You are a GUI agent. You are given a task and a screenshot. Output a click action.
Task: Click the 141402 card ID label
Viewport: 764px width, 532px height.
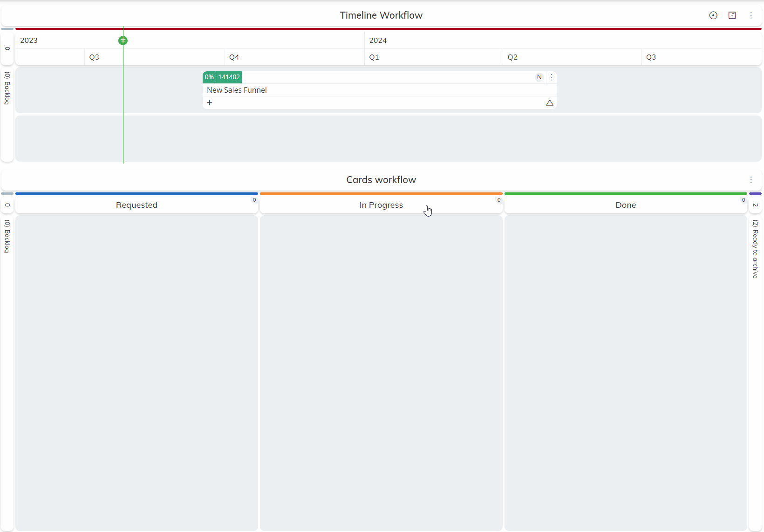(229, 77)
